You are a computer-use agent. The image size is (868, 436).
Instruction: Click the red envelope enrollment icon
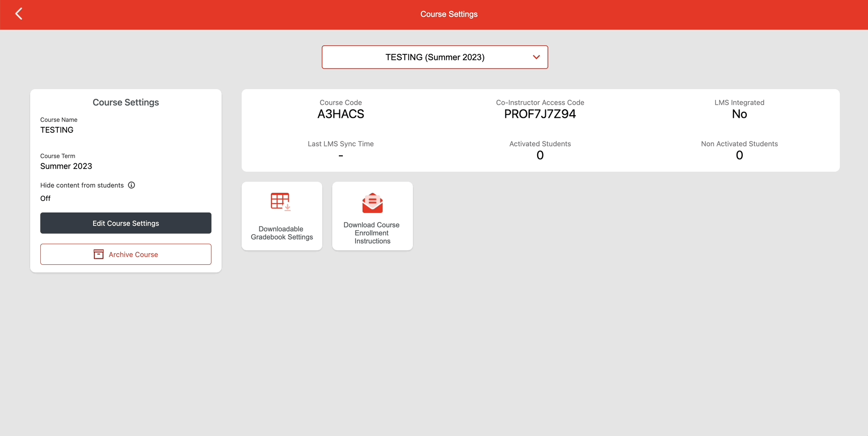(373, 203)
